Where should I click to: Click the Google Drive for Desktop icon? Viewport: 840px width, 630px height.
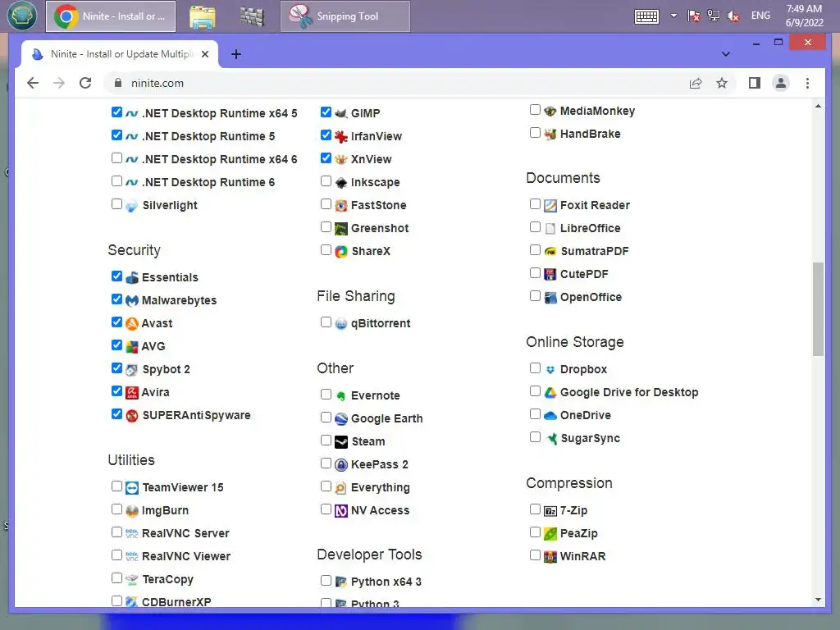point(550,393)
